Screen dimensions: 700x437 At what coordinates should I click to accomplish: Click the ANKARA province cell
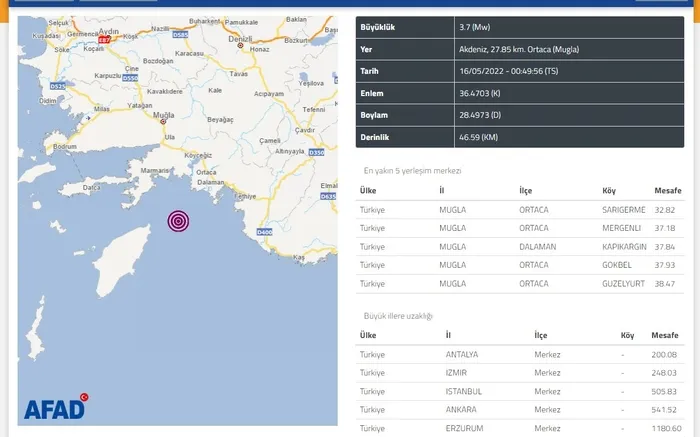coord(461,409)
